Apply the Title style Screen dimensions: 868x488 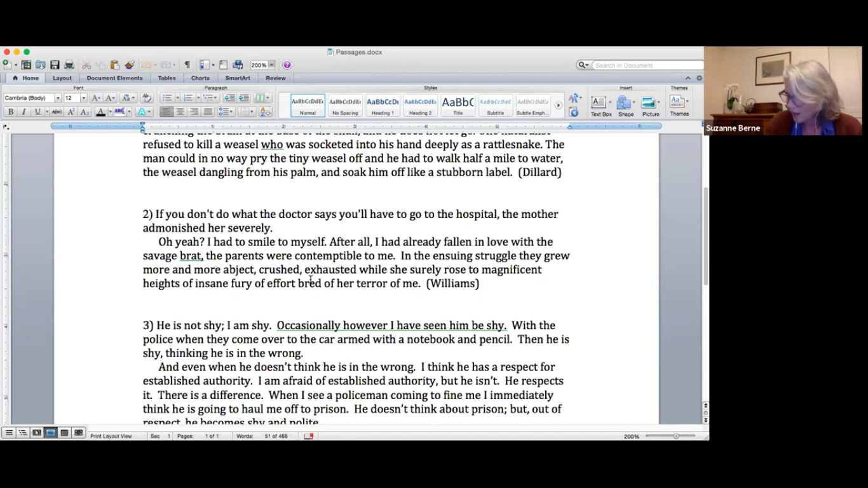(x=458, y=105)
